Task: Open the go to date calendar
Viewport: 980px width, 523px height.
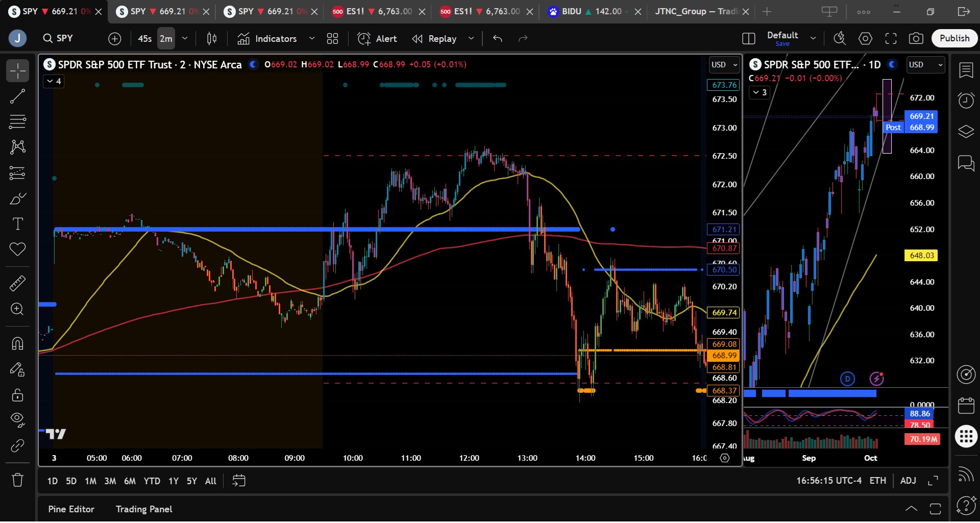Action: tap(239, 481)
